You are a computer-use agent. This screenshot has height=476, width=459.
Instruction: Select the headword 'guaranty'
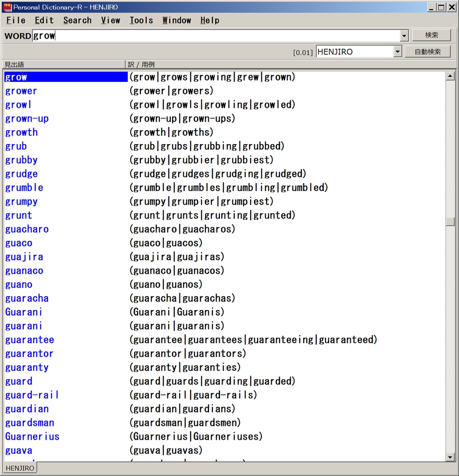tap(27, 368)
